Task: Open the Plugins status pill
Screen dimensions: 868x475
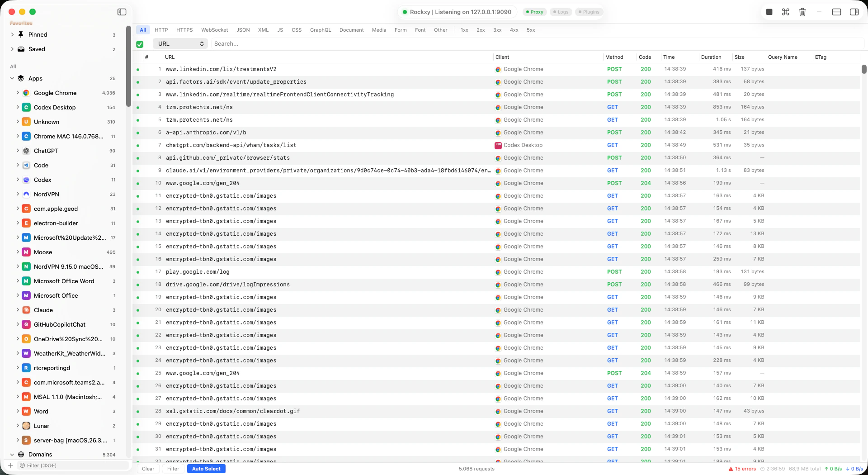Action: 589,12
